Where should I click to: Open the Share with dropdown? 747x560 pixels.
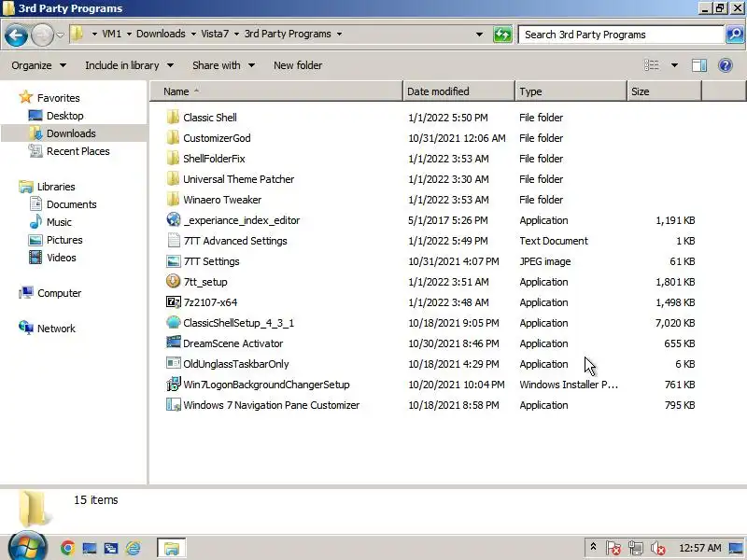223,65
